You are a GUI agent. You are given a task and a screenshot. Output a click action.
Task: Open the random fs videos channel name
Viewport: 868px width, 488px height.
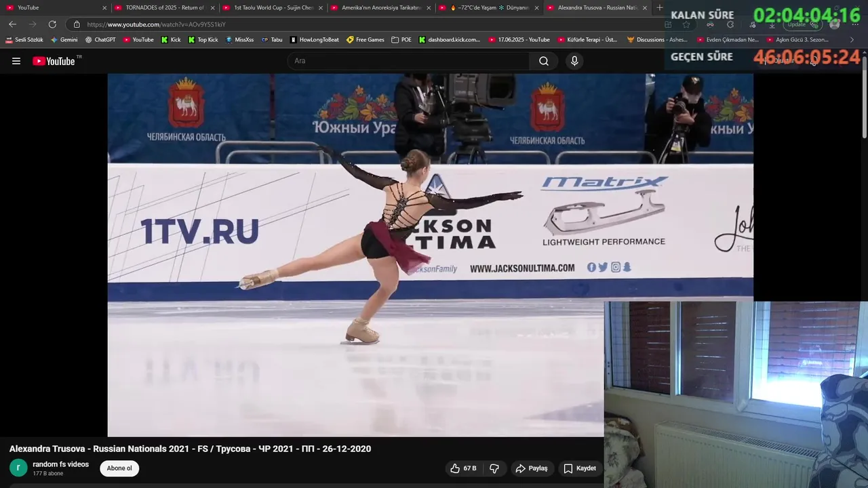click(60, 464)
